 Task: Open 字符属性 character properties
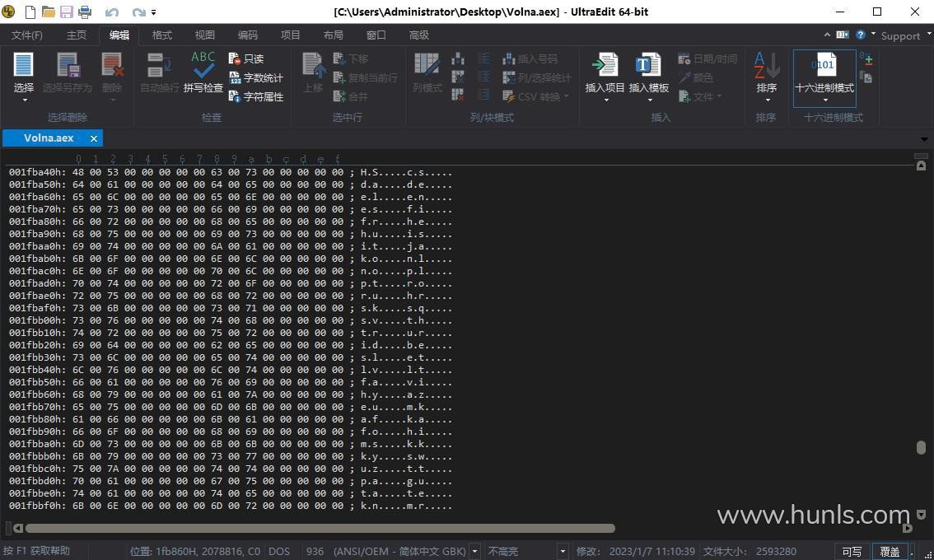[x=256, y=96]
